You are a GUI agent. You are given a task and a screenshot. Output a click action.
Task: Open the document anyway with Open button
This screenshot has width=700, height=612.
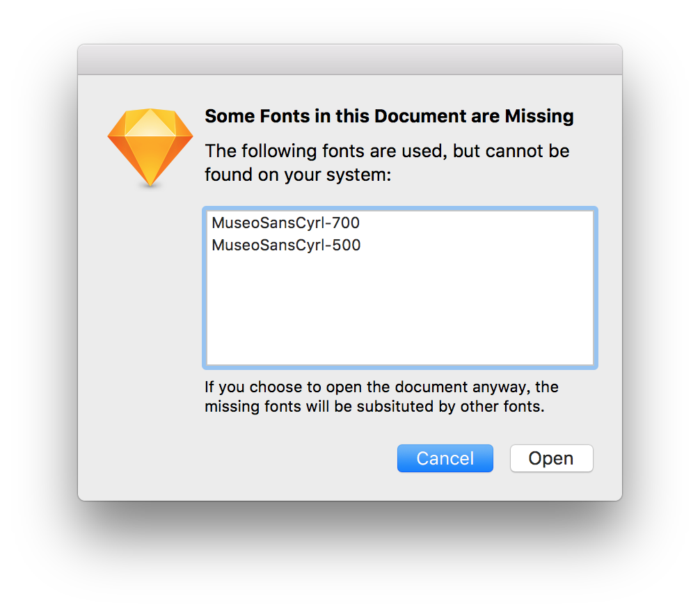point(551,458)
